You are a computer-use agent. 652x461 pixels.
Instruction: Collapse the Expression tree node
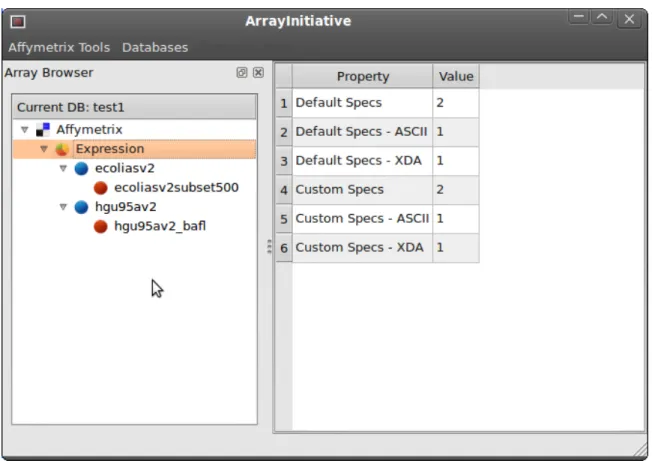(44, 149)
